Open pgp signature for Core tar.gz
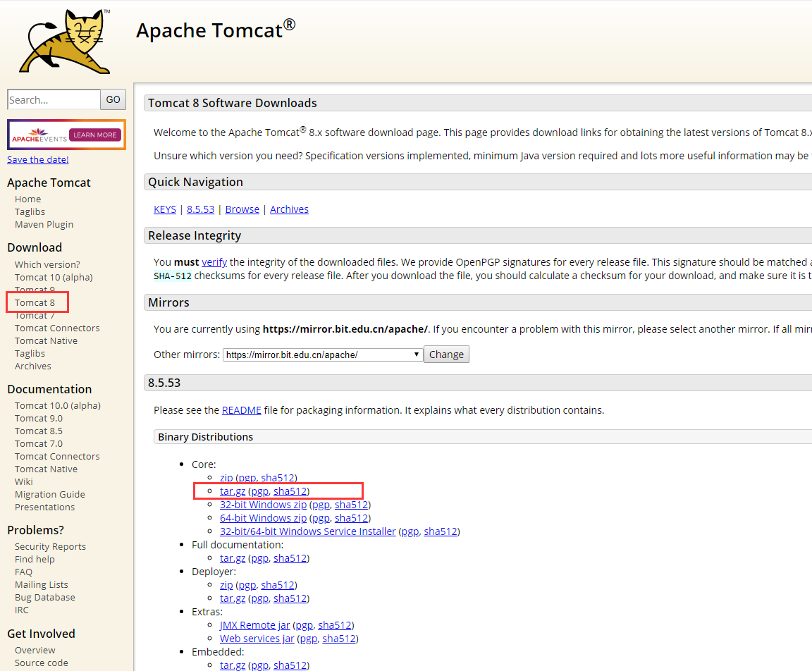The width and height of the screenshot is (812, 671). pos(260,491)
